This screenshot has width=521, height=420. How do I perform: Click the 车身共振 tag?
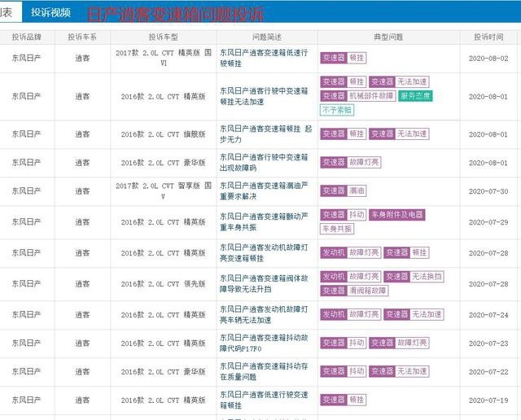point(337,229)
